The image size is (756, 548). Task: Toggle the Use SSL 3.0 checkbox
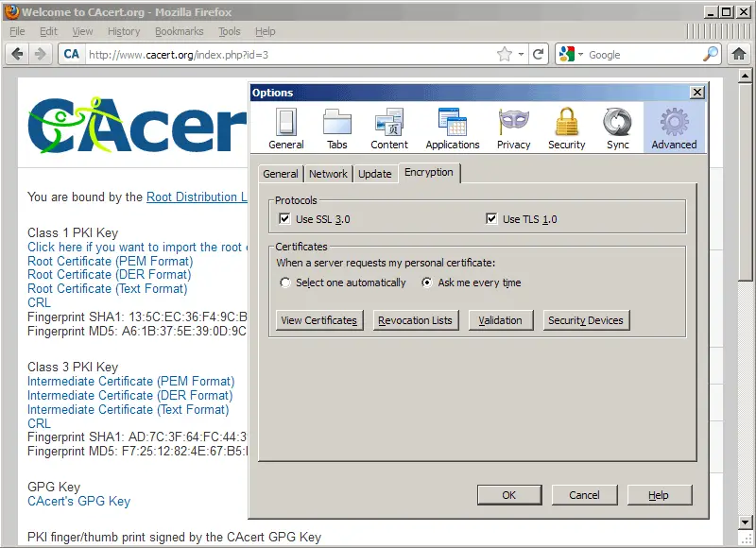pyautogui.click(x=284, y=219)
